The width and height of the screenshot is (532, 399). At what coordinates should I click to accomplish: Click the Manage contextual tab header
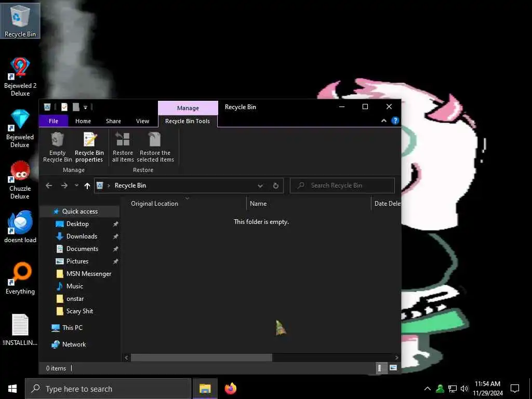coord(188,108)
